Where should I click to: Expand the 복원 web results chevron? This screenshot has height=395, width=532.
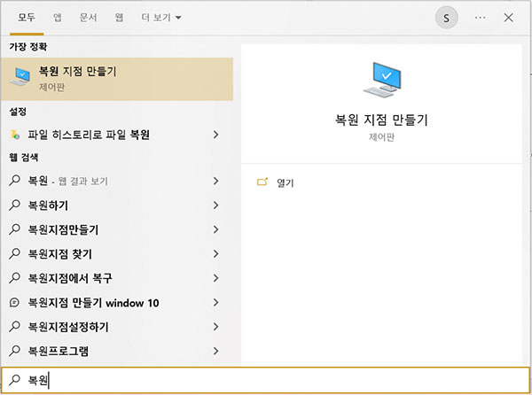click(215, 181)
